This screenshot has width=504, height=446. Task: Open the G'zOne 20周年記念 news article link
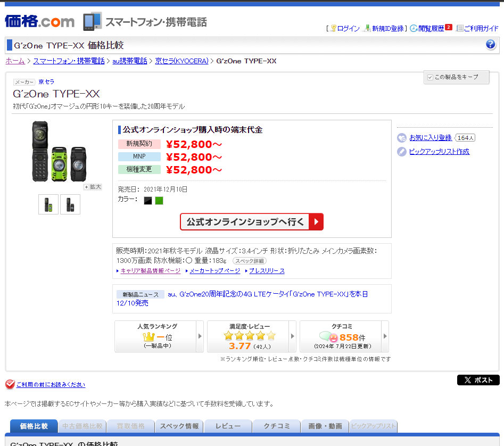point(242,299)
